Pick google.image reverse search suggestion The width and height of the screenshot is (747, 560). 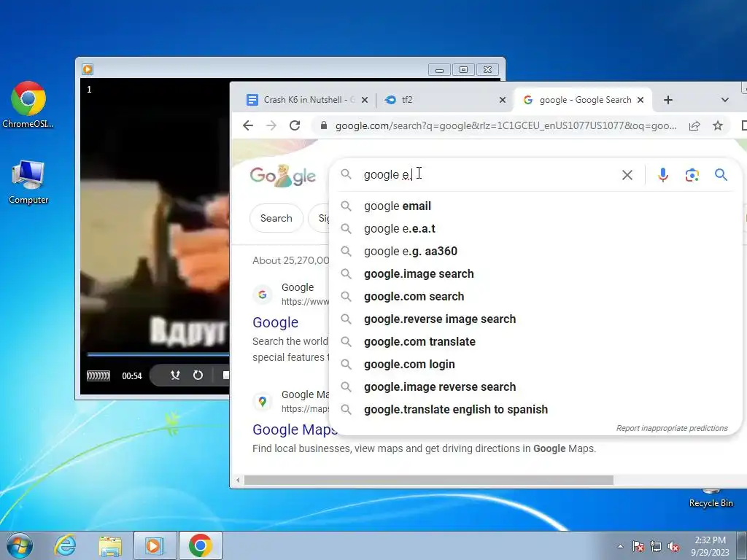pos(535,387)
